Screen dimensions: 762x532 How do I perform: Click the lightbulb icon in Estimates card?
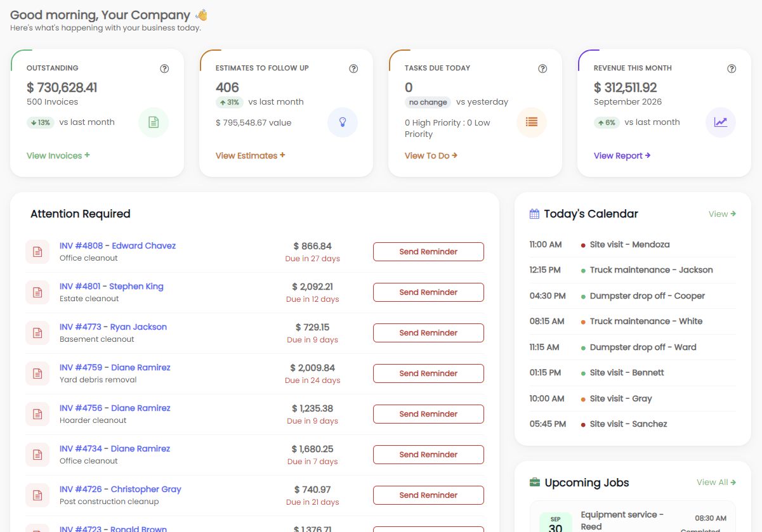[x=343, y=122]
